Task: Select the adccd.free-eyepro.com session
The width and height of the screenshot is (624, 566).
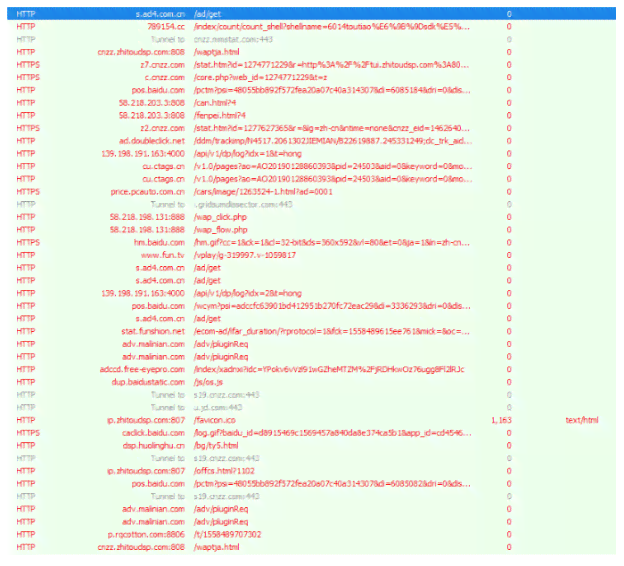Action: tap(311, 369)
